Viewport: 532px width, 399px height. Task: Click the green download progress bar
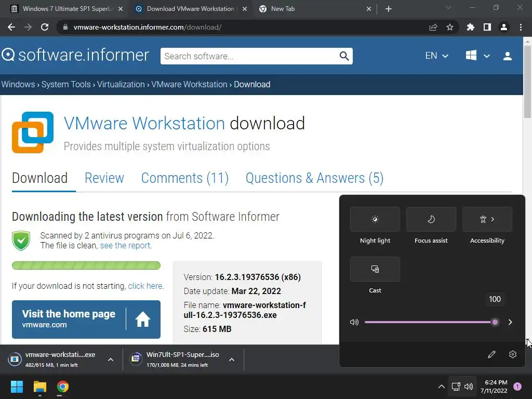[86, 265]
